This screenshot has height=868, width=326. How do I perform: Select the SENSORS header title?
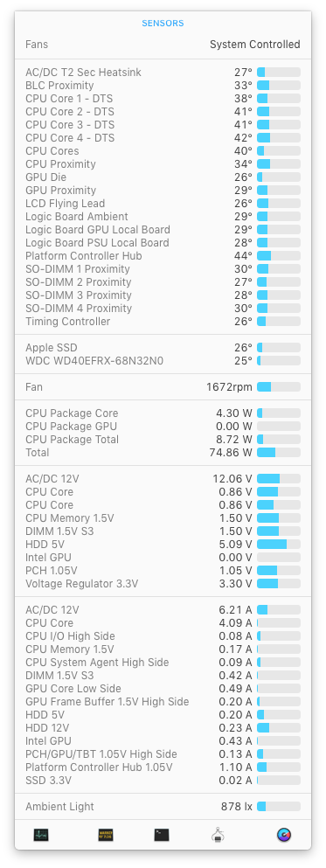163,24
